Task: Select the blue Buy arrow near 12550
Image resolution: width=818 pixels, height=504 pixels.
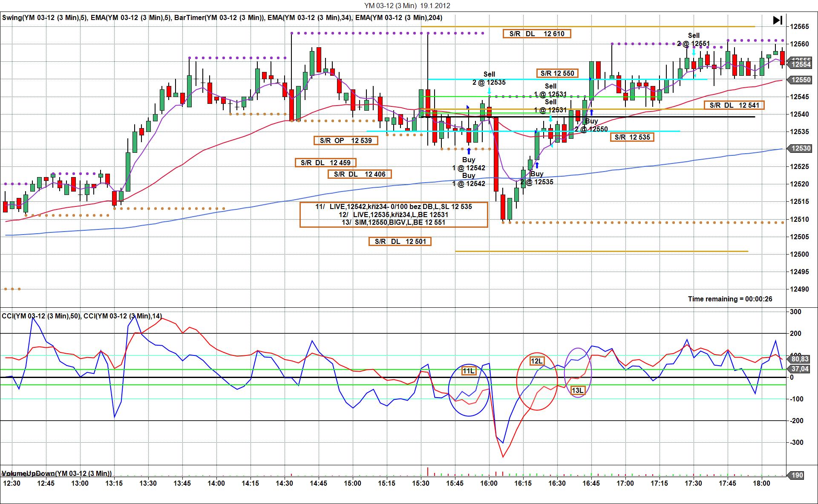Action: coord(591,113)
